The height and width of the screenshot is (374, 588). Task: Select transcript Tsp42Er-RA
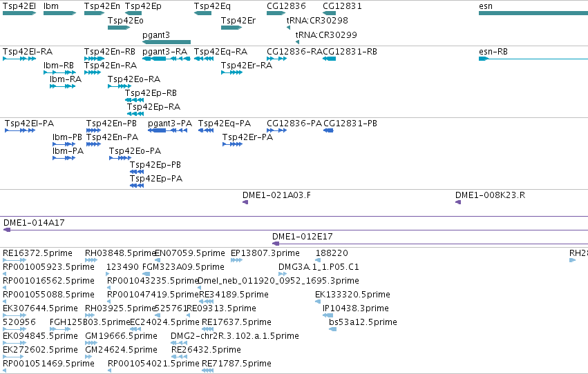click(231, 72)
